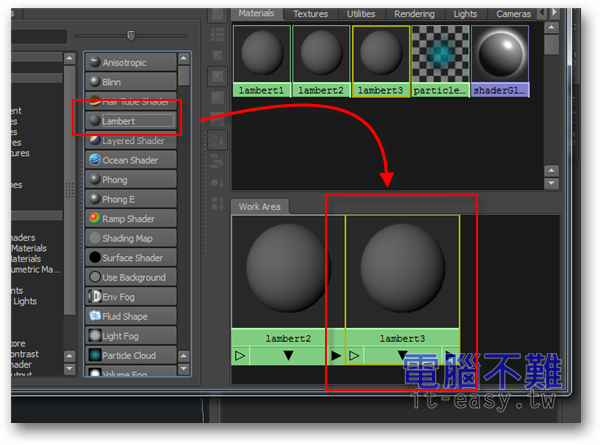
Task: Open the Work Area tab
Action: (x=259, y=207)
